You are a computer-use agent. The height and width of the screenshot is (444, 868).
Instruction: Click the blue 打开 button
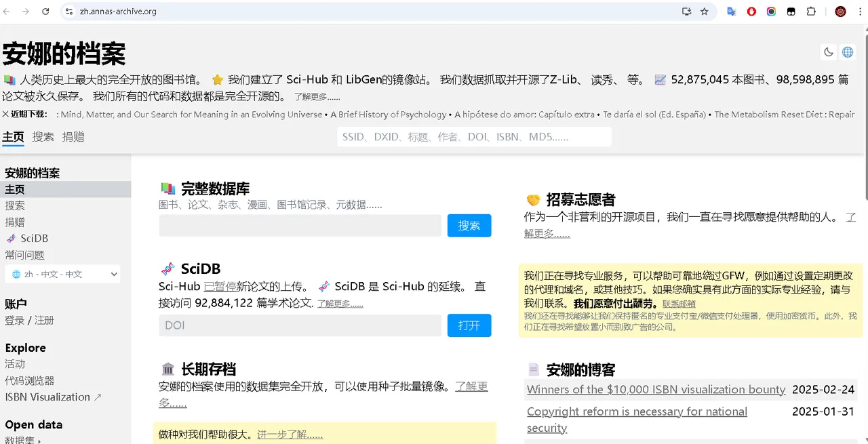tap(469, 325)
